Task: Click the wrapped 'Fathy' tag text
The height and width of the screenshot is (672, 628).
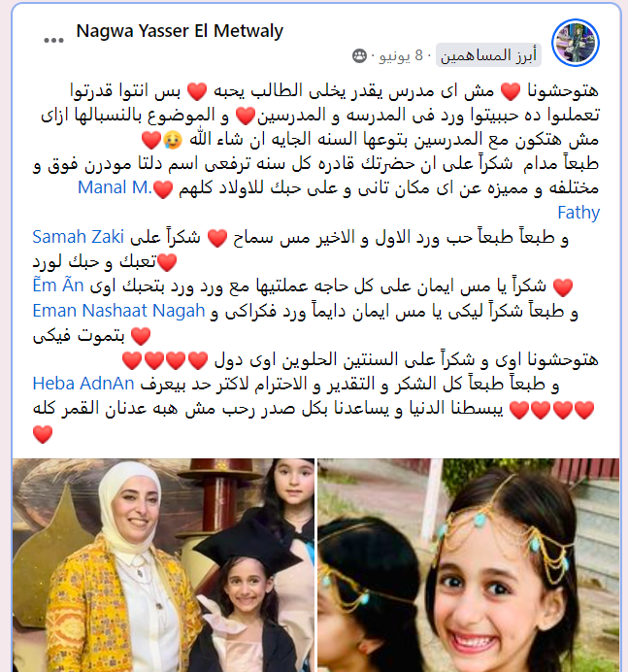Action: click(x=578, y=213)
